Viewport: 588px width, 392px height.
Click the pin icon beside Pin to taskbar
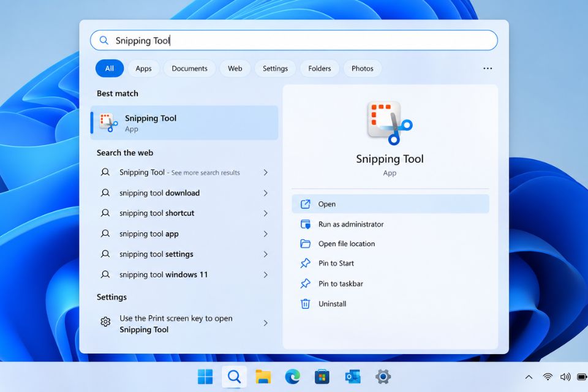click(x=305, y=284)
